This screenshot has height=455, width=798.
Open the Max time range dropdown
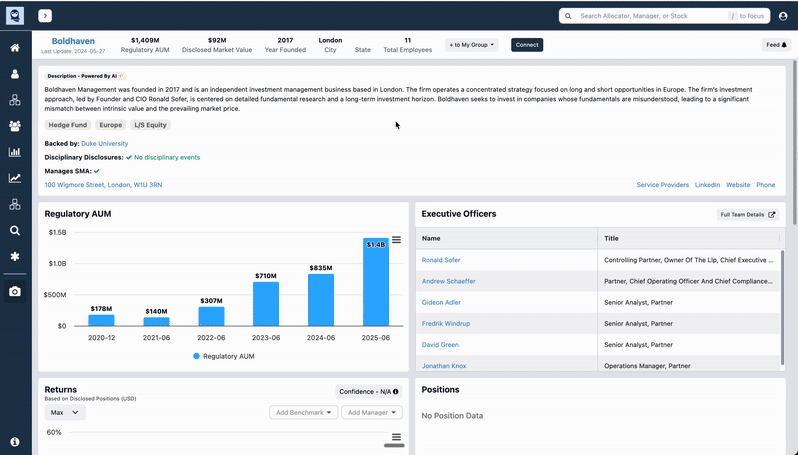click(x=65, y=412)
